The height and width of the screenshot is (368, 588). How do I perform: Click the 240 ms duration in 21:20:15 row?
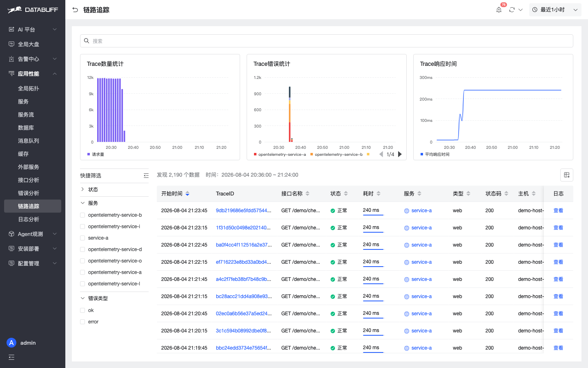[371, 330]
